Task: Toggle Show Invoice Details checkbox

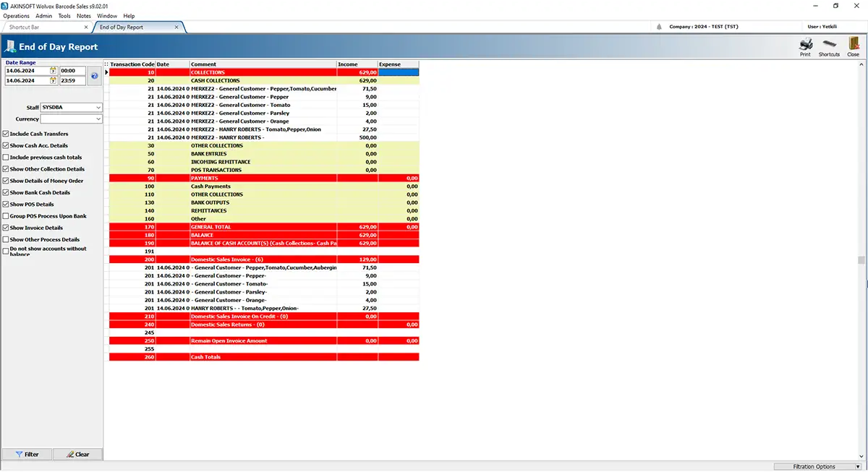Action: [6, 228]
